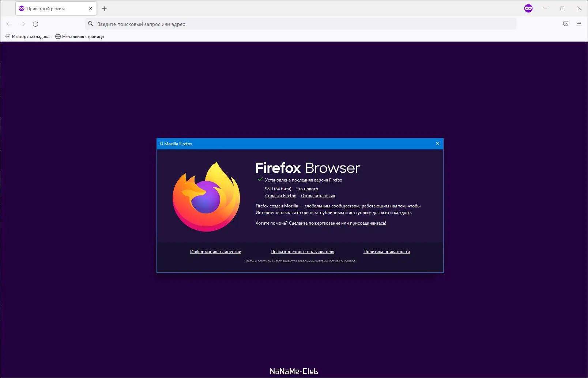Click the Отправить отзыв link
The height and width of the screenshot is (378, 588).
coord(318,196)
